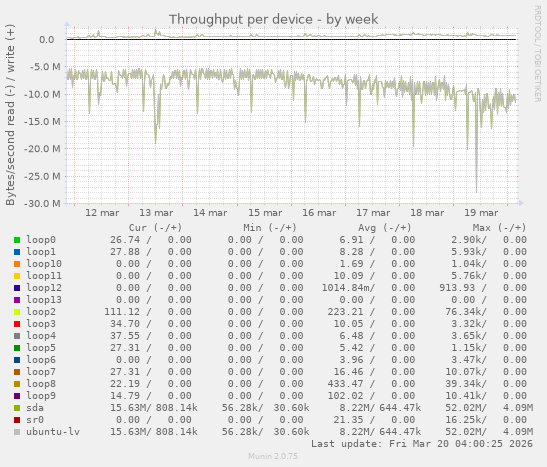Click the loop4 gray color swatch
Screen dimensions: 547x467
pyautogui.click(x=17, y=336)
